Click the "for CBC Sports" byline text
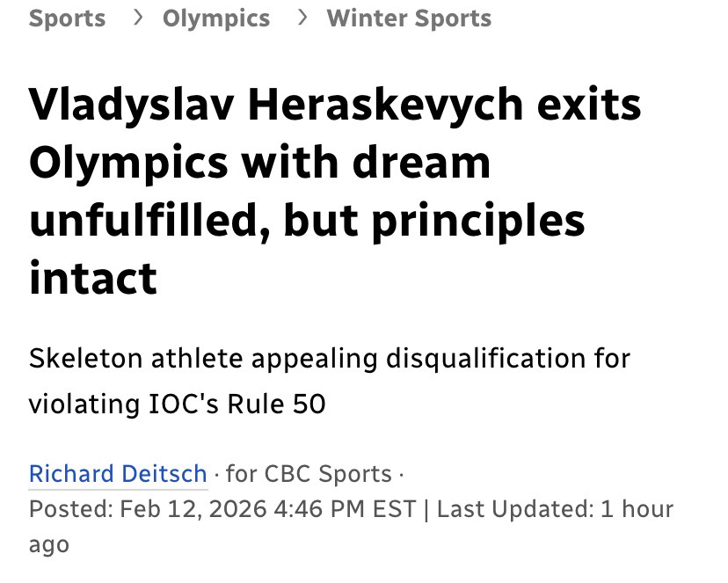This screenshot has width=728, height=583. tap(309, 473)
